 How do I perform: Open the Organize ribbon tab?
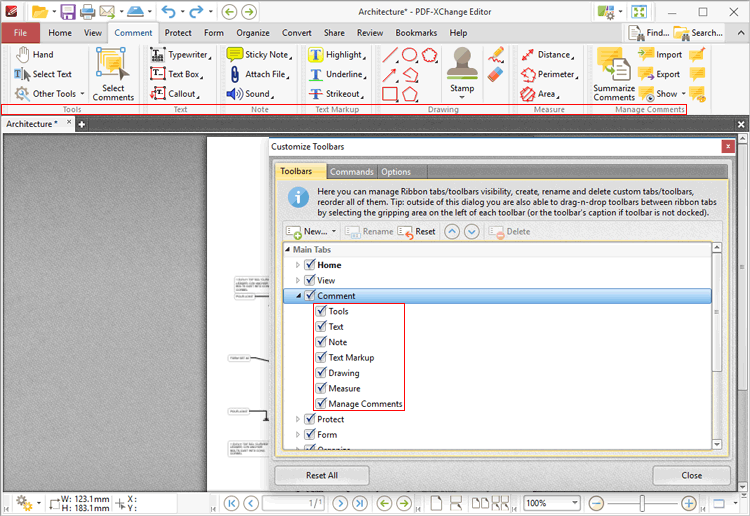pos(253,33)
